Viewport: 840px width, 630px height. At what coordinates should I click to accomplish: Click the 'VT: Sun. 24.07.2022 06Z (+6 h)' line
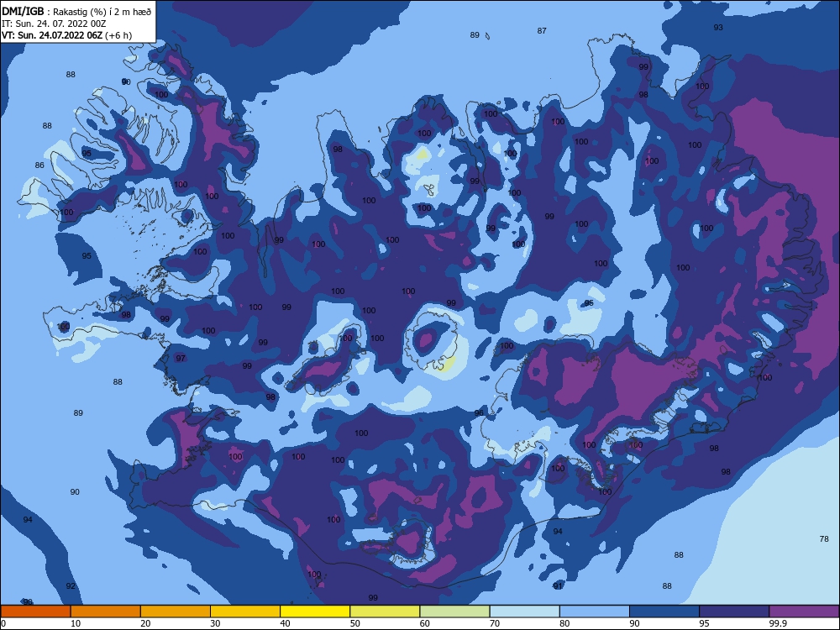point(66,35)
